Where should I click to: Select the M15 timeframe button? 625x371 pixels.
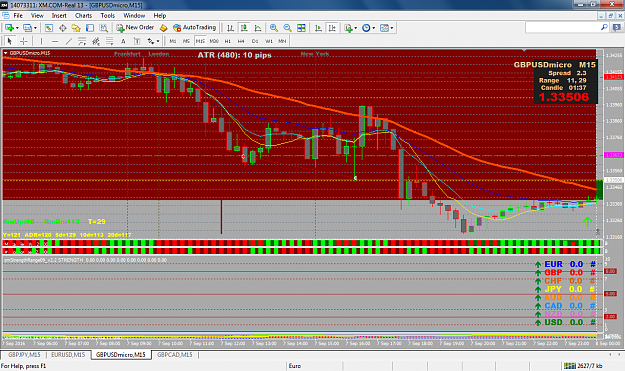pos(200,41)
